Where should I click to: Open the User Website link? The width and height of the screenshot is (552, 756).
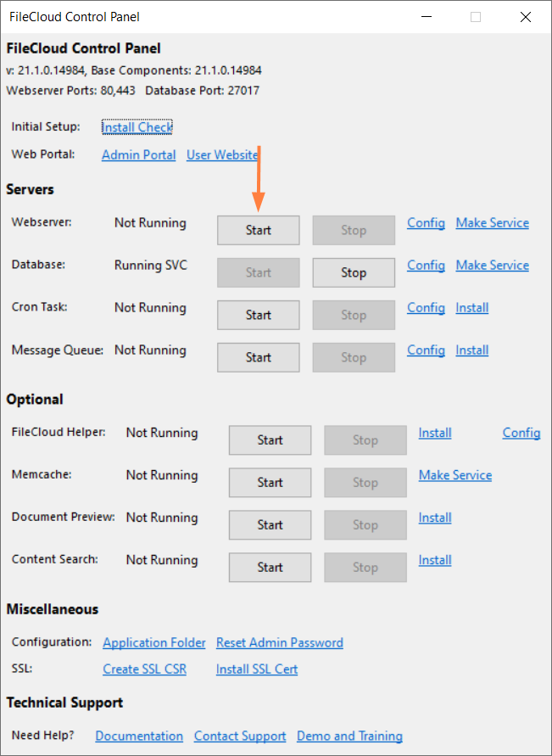[x=222, y=155]
